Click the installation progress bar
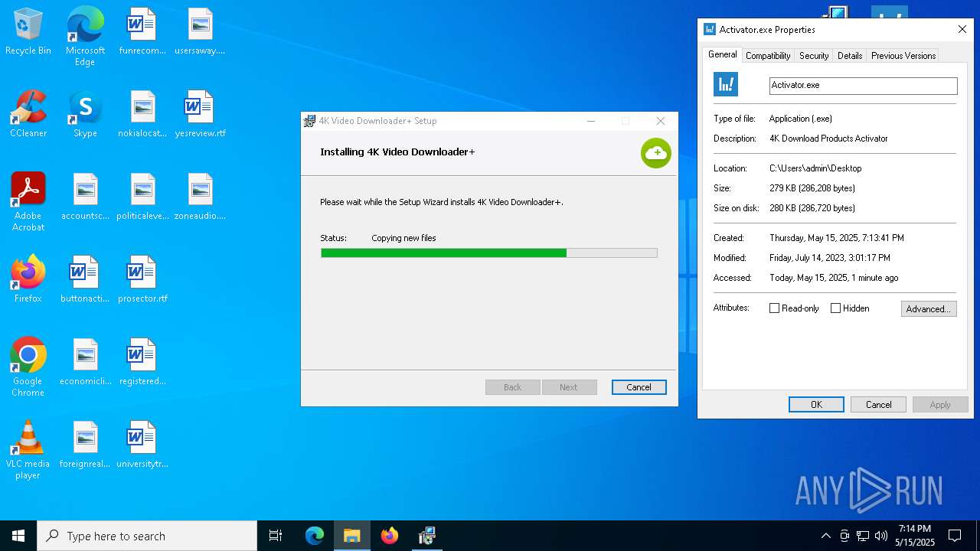The height and width of the screenshot is (551, 980). pos(488,253)
